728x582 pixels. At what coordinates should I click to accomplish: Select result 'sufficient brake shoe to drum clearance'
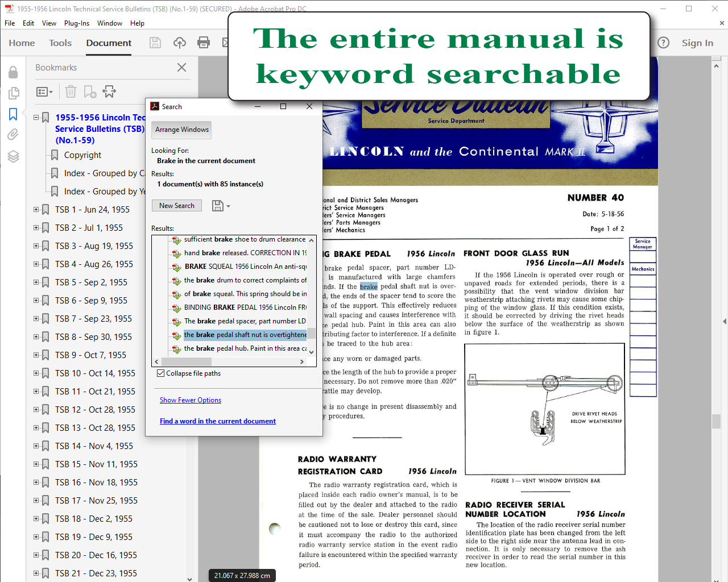[245, 239]
